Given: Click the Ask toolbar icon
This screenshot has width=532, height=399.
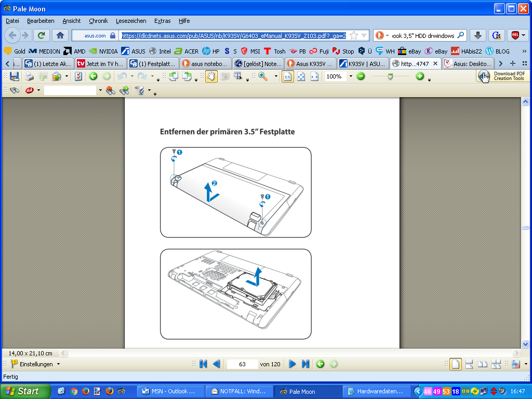Looking at the screenshot, I should click(x=30, y=90).
